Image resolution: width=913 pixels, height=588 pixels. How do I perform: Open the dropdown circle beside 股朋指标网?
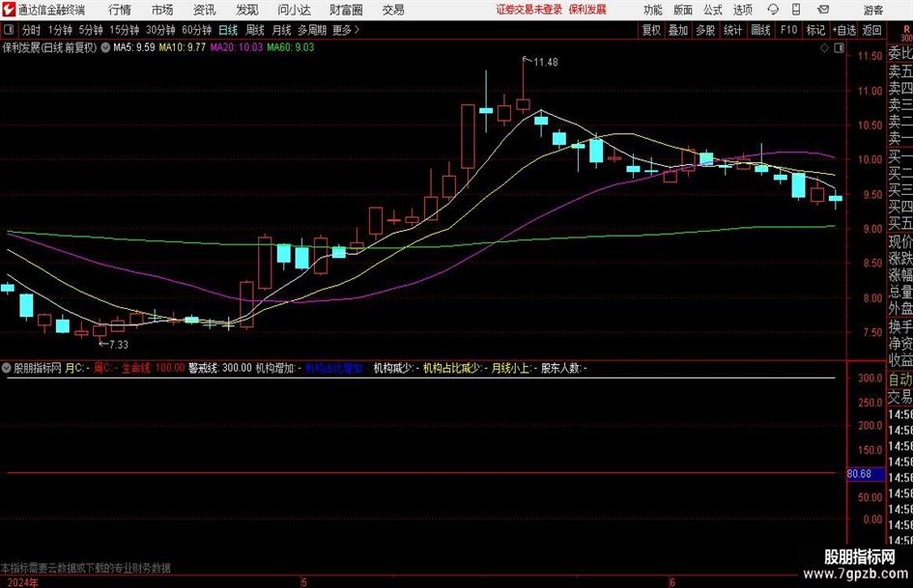[7, 368]
